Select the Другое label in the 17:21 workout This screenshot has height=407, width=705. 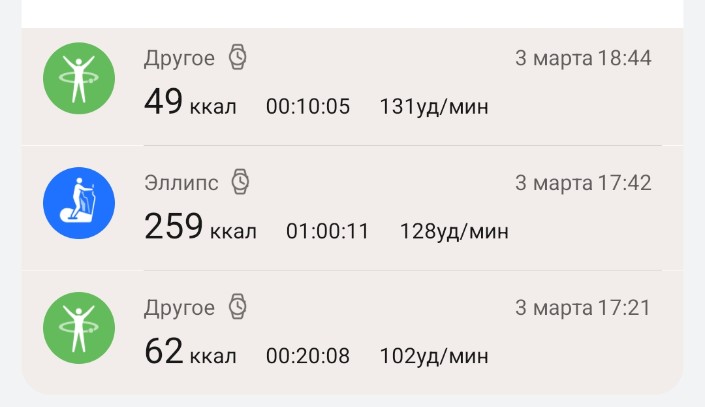179,307
